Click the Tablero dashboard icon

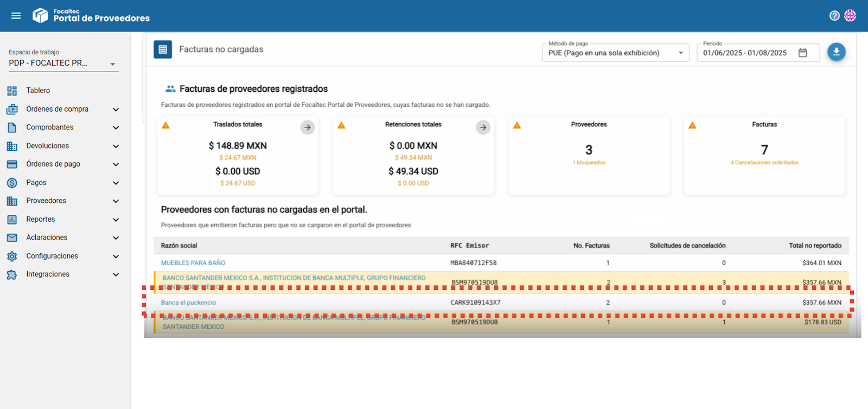point(12,91)
